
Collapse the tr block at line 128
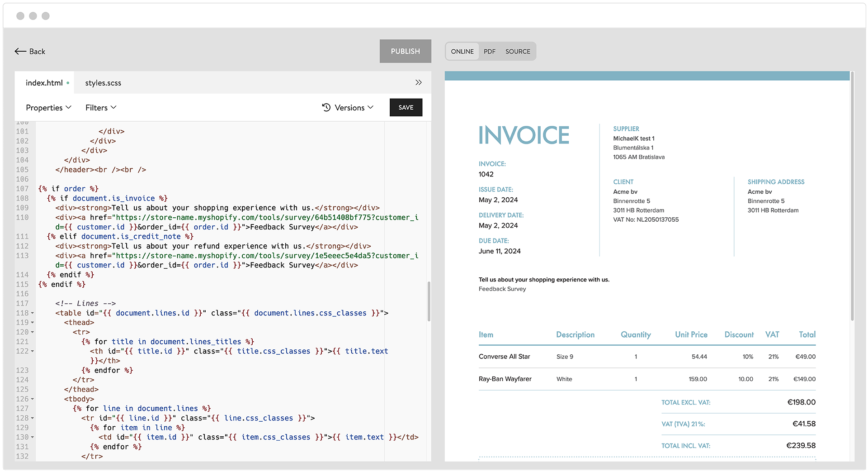pyautogui.click(x=33, y=418)
